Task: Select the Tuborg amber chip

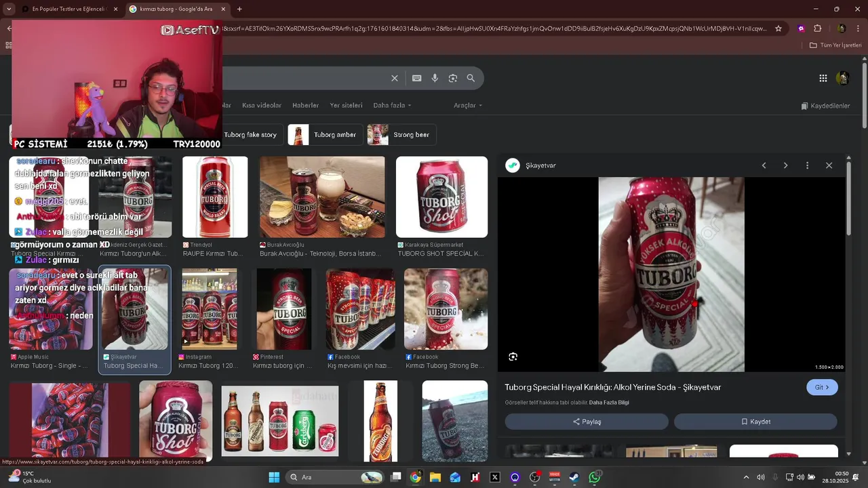Action: click(325, 134)
